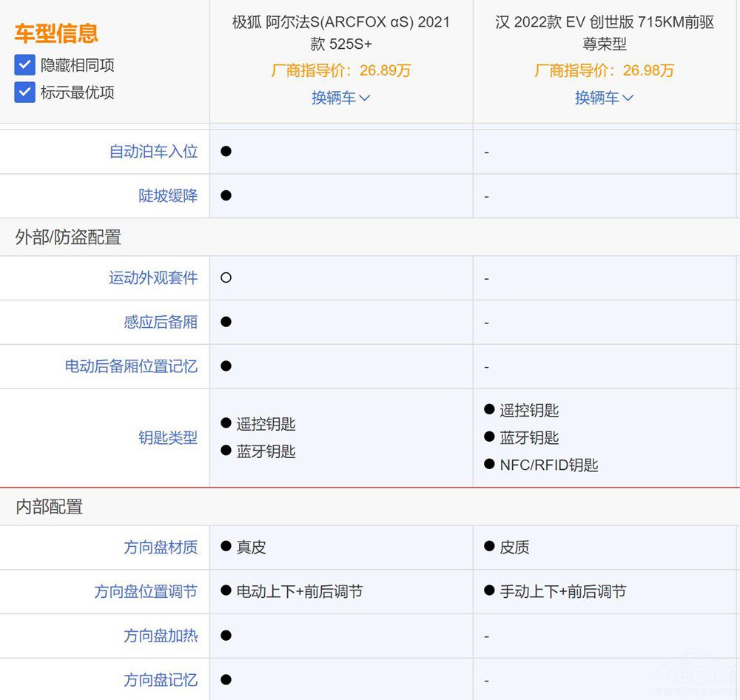The height and width of the screenshot is (700, 740).
Task: Click the hollow circle marker for 运动外观套件
Action: 225,278
